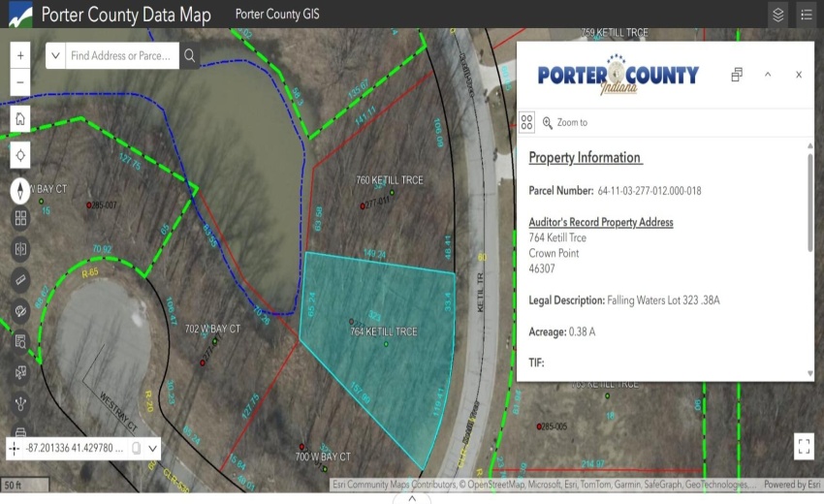Toggle the legend panel button
The width and height of the screenshot is (824, 504).
coord(806,15)
